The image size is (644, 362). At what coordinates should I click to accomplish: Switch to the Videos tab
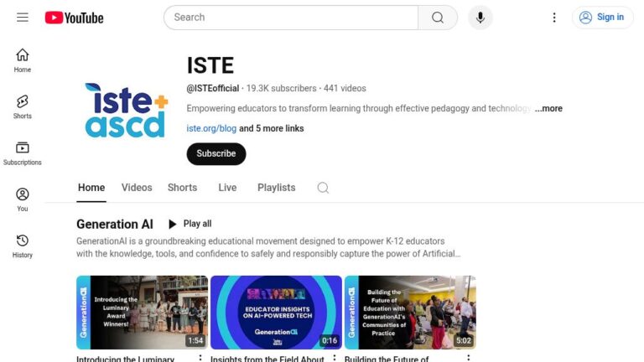coord(137,188)
